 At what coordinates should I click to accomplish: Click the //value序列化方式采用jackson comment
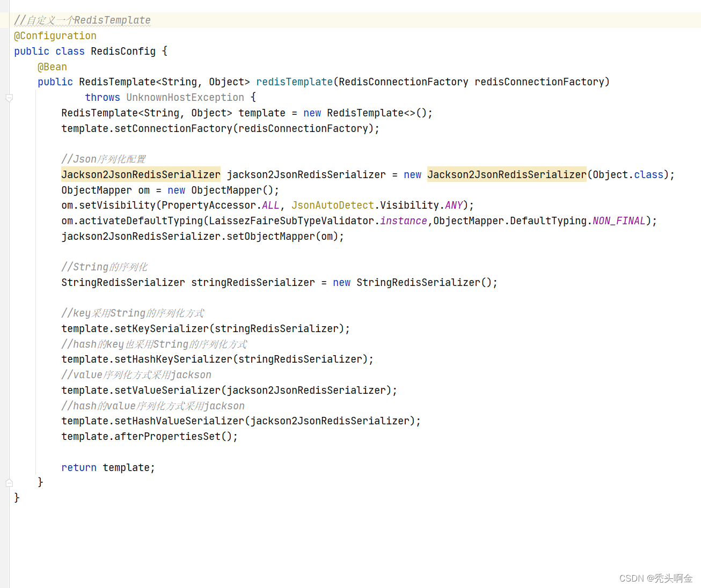pyautogui.click(x=136, y=375)
